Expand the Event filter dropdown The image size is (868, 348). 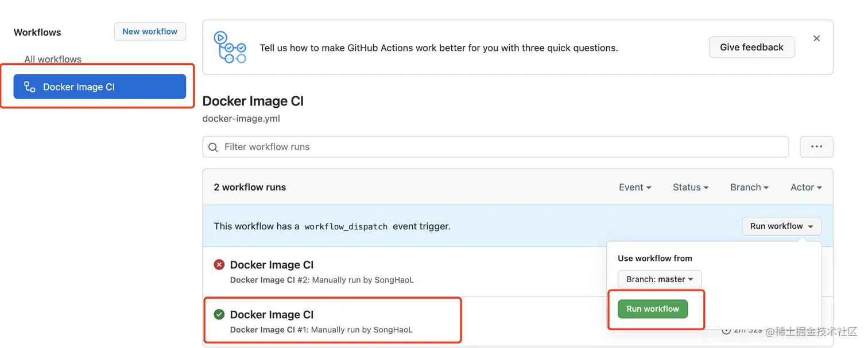[634, 187]
